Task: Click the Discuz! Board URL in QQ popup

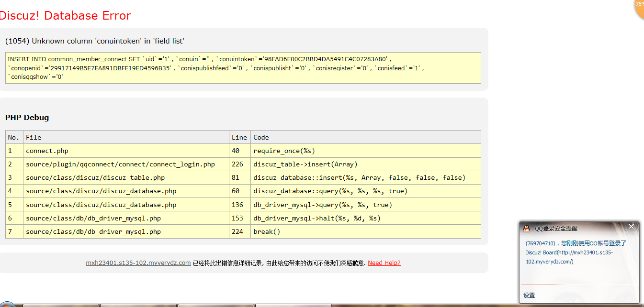Action: [569, 257]
